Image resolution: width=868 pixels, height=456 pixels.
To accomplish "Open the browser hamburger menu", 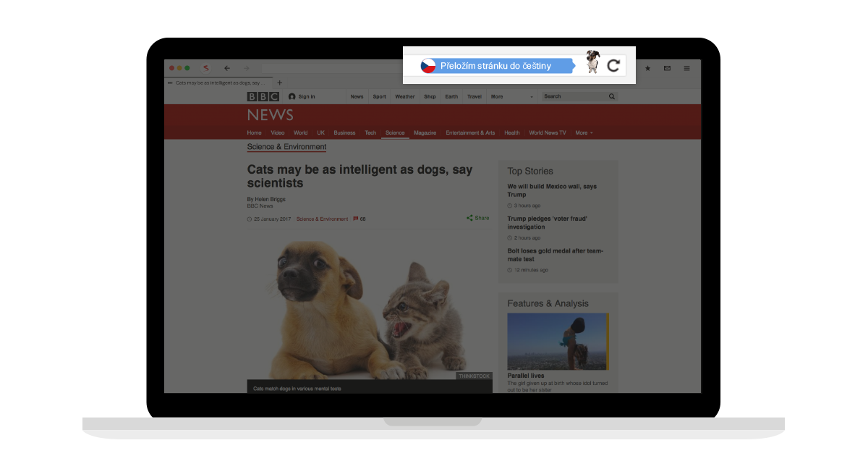I will pos(686,68).
